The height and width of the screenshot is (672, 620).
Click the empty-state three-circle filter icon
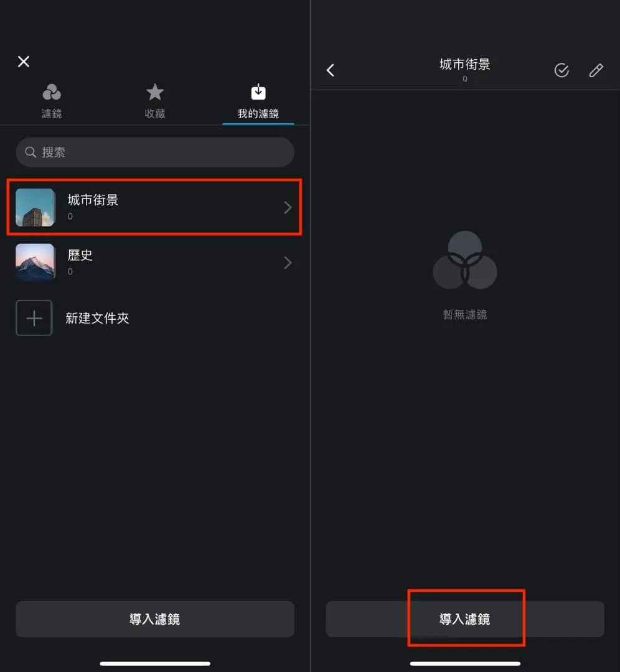(465, 260)
